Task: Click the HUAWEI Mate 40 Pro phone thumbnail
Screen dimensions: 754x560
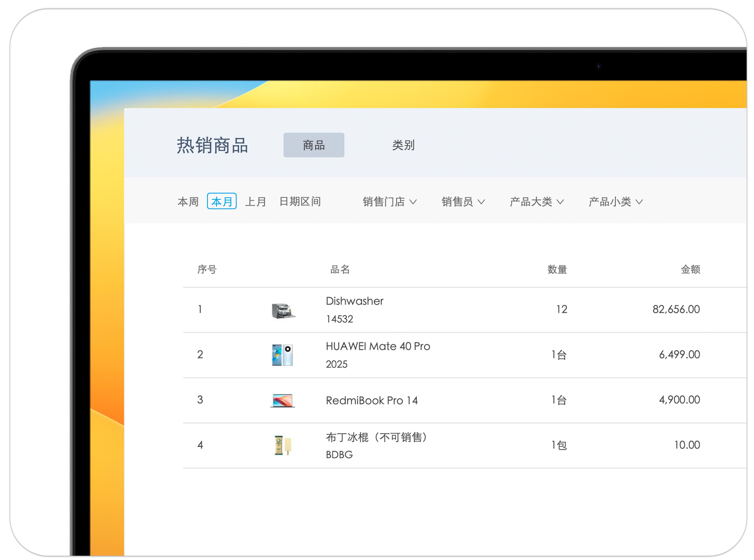Action: (x=283, y=355)
